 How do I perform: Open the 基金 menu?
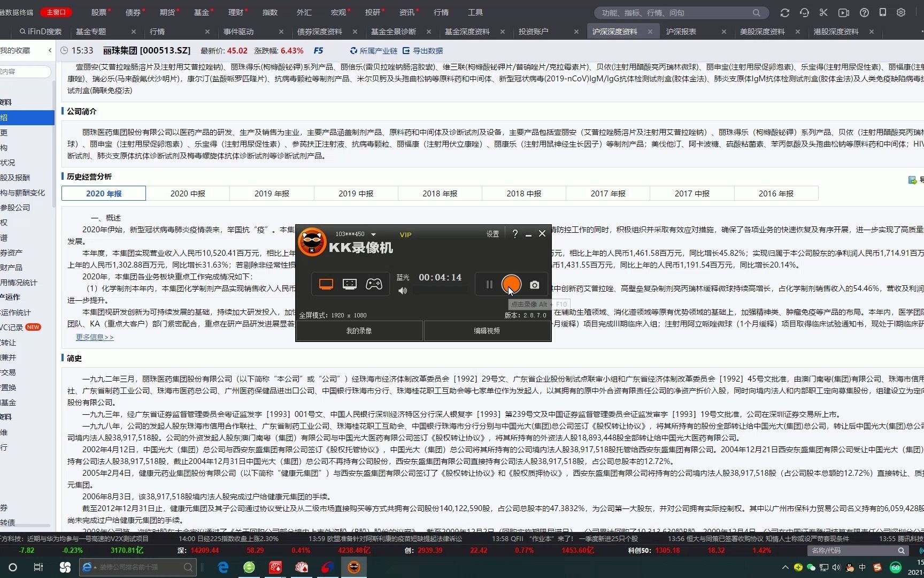pyautogui.click(x=202, y=12)
